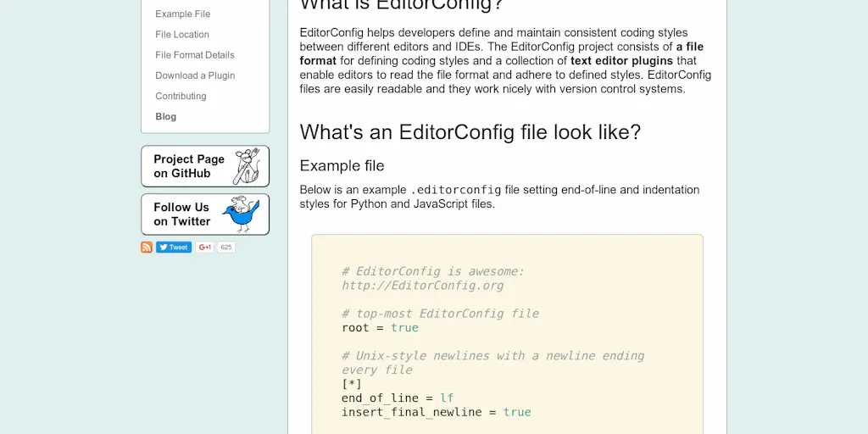This screenshot has width=868, height=434.
Task: Open the Contributing sidebar link
Action: (x=181, y=96)
